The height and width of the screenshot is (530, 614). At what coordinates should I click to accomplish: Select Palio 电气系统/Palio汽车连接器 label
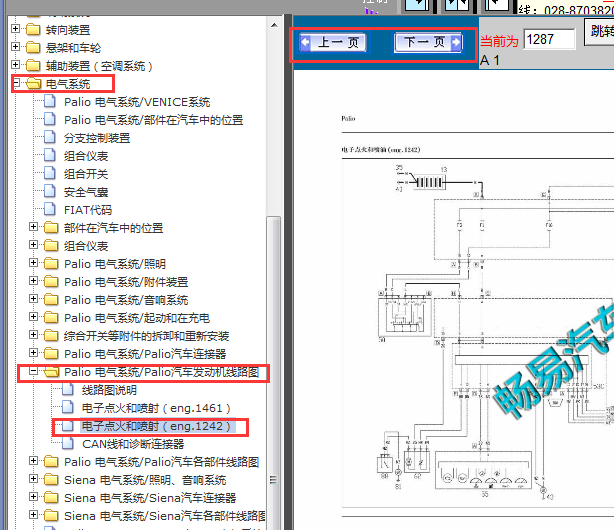tap(145, 354)
